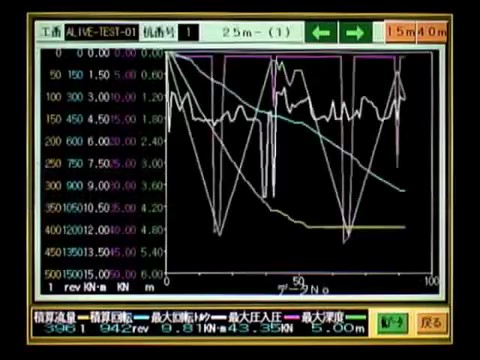The width and height of the screenshot is (480, 360).
Task: Tap the x-axis 50 tick label
Action: coord(299,281)
